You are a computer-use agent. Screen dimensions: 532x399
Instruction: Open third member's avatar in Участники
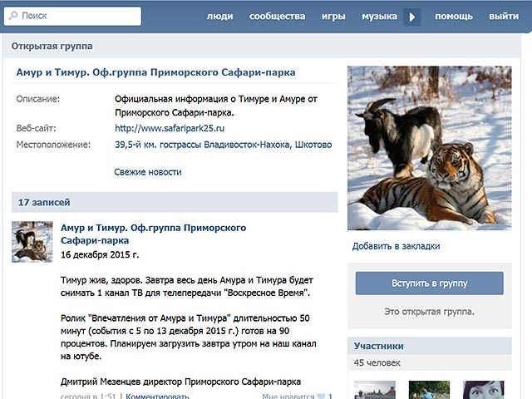(x=484, y=390)
